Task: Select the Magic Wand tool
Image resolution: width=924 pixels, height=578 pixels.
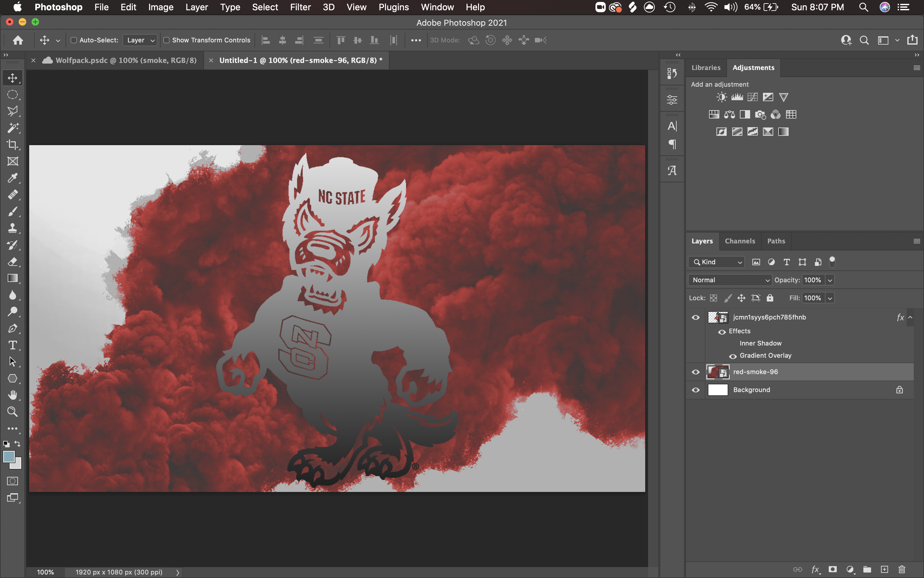Action: (x=13, y=128)
